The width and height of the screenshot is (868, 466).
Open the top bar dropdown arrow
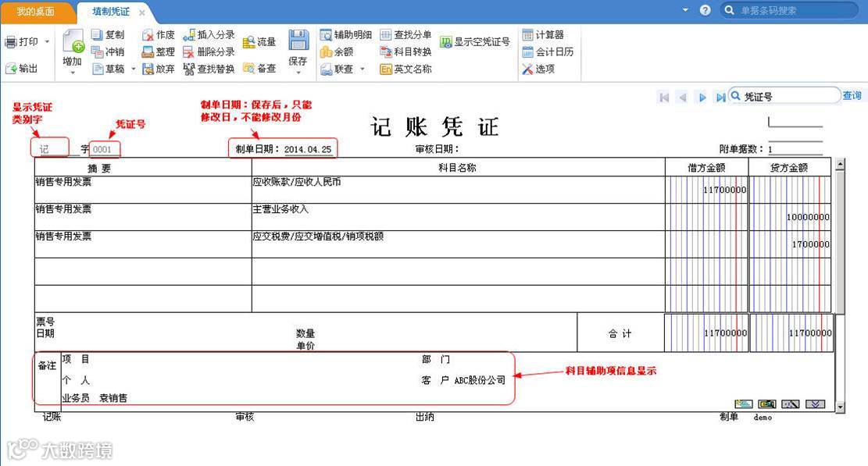[x=685, y=10]
